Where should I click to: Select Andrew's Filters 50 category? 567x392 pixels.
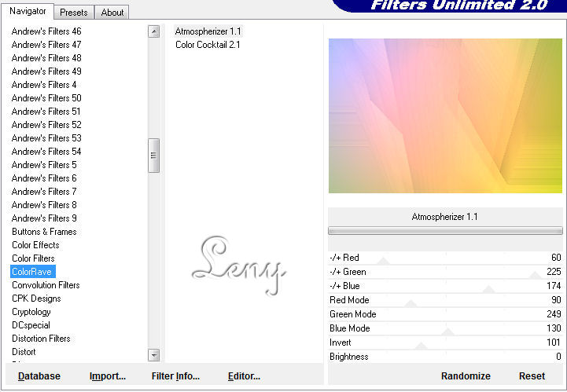pos(46,98)
